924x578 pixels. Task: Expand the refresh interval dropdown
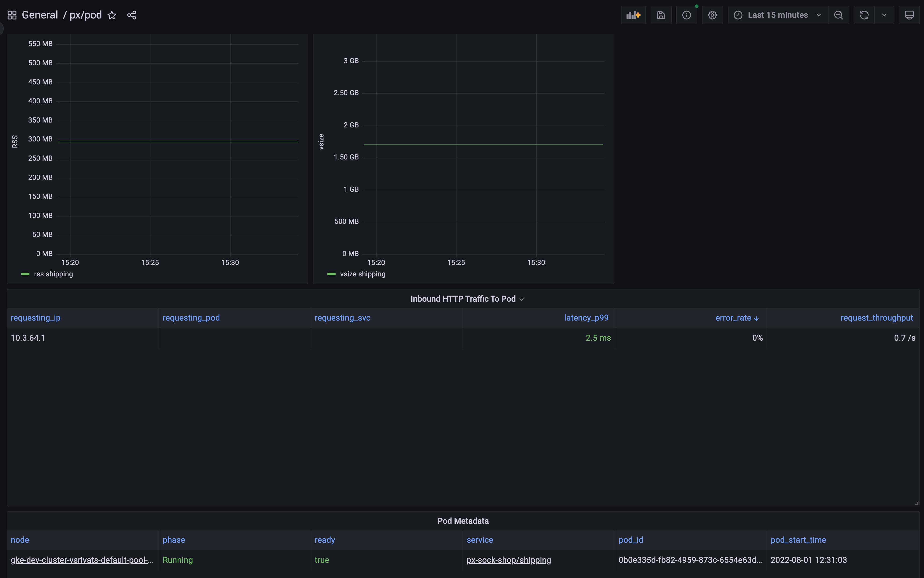click(x=884, y=15)
